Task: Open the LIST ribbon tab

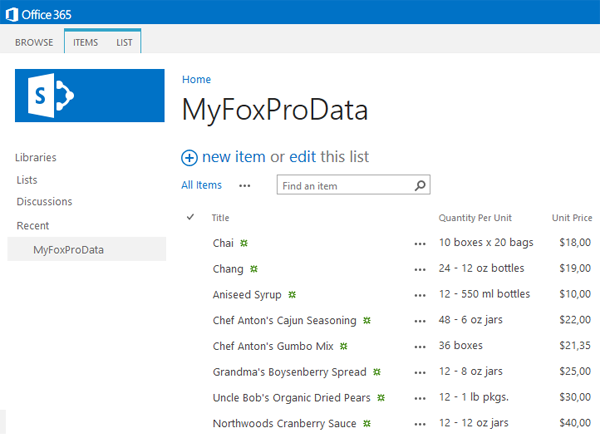Action: [124, 42]
